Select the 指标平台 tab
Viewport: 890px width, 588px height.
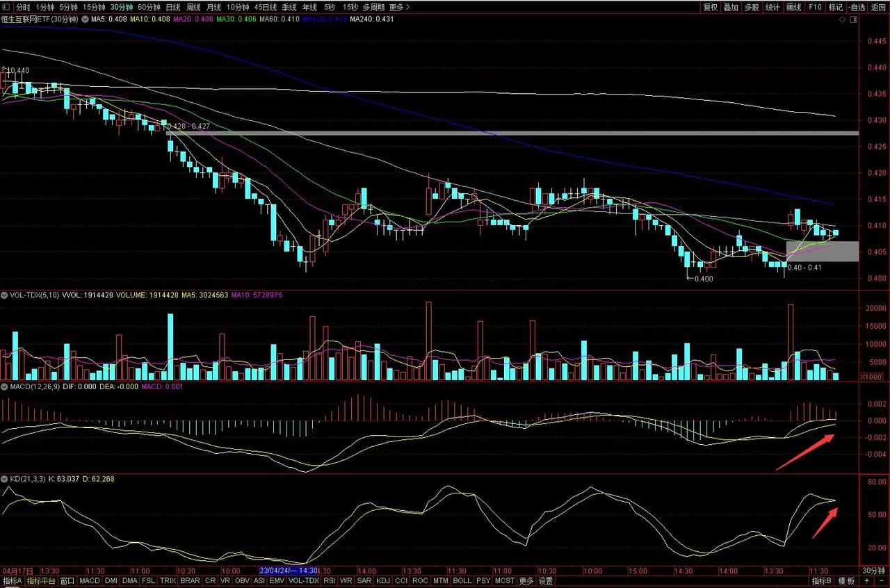point(41,580)
